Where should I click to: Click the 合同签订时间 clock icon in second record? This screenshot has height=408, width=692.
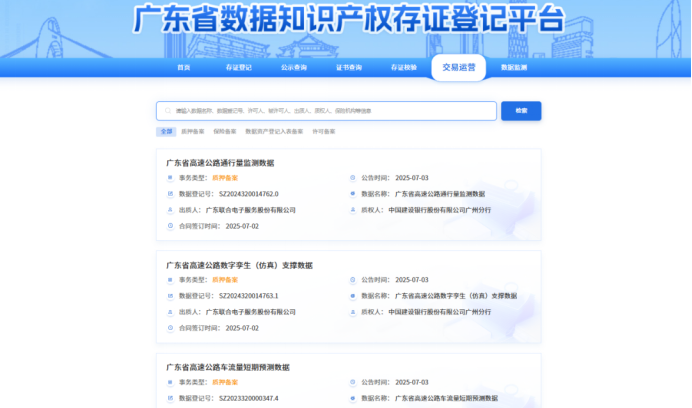(x=170, y=328)
